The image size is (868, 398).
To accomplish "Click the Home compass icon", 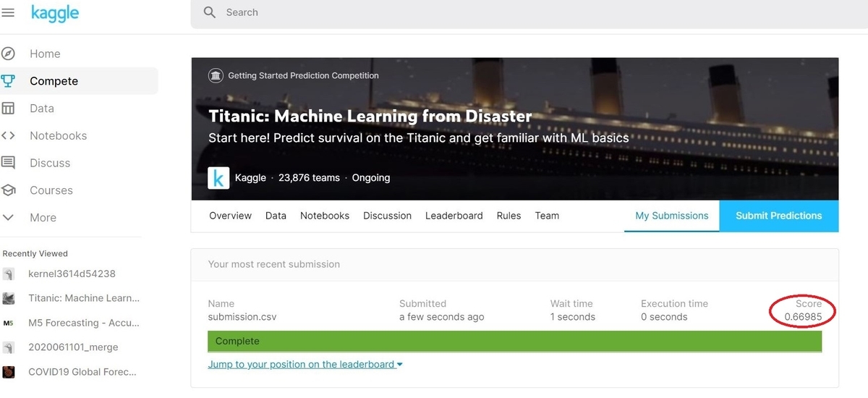I will click(x=9, y=54).
